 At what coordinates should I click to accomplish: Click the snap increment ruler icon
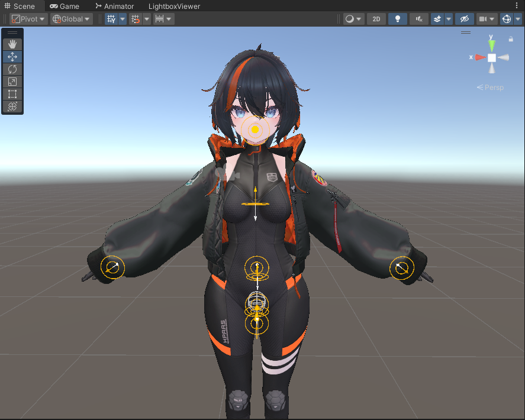160,19
